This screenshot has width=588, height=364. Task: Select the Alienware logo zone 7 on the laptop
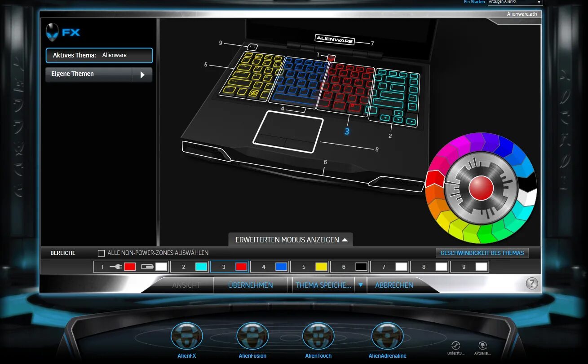[x=335, y=39]
